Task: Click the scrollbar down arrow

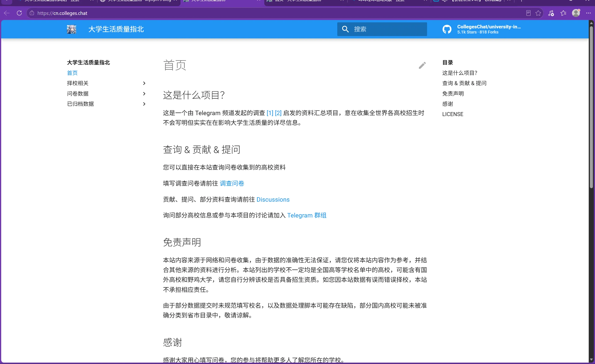Action: click(591, 360)
